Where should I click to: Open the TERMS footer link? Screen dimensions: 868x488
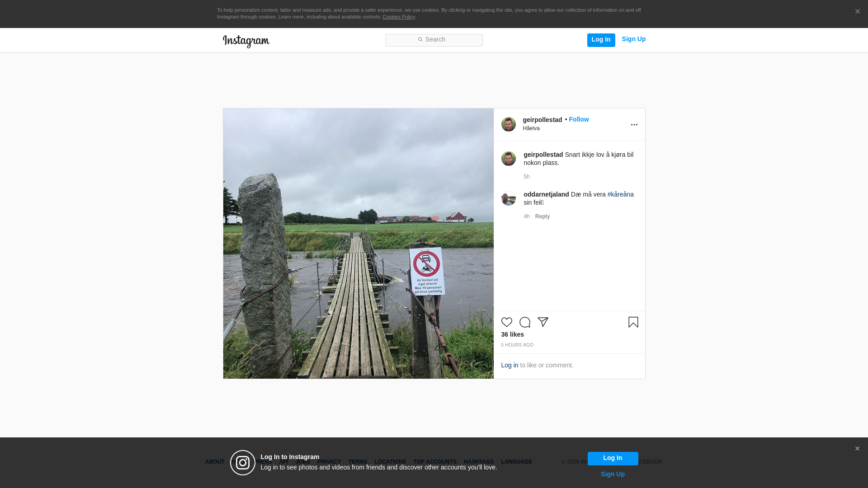[x=358, y=462]
